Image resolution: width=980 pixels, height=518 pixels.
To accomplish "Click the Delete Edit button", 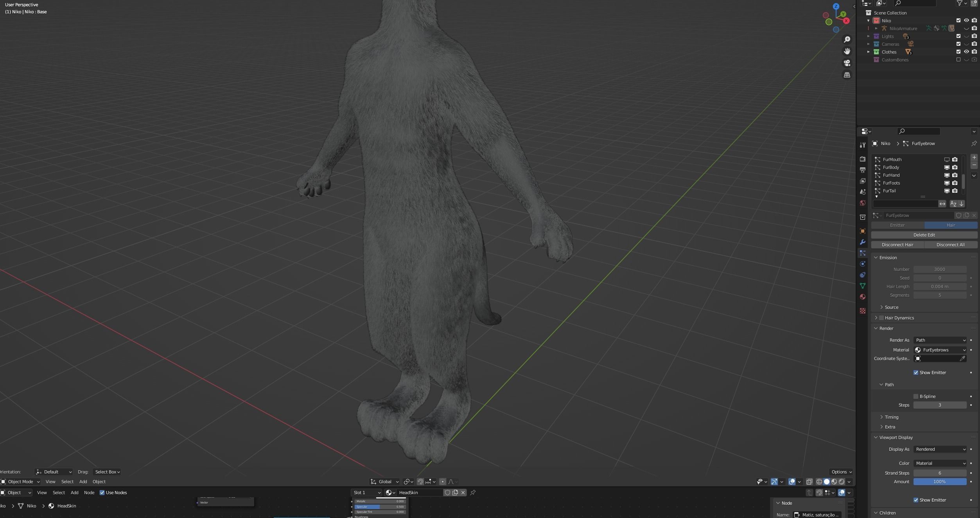I will (924, 235).
